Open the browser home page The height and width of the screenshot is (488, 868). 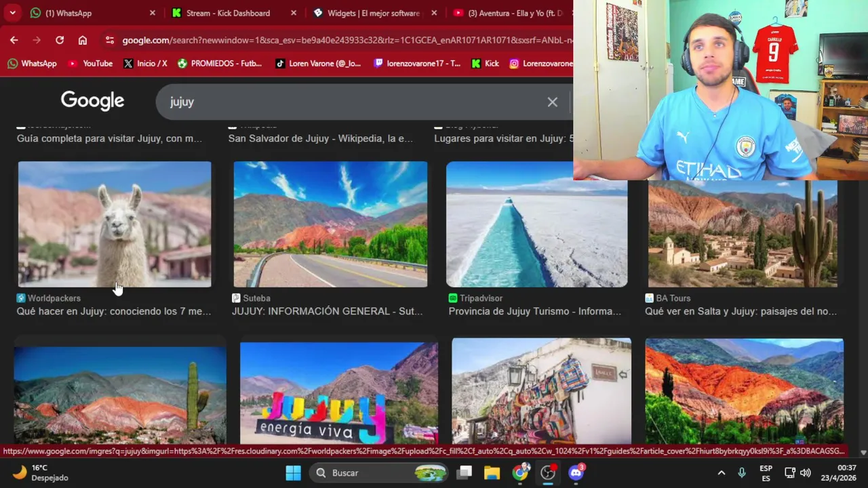pyautogui.click(x=83, y=40)
